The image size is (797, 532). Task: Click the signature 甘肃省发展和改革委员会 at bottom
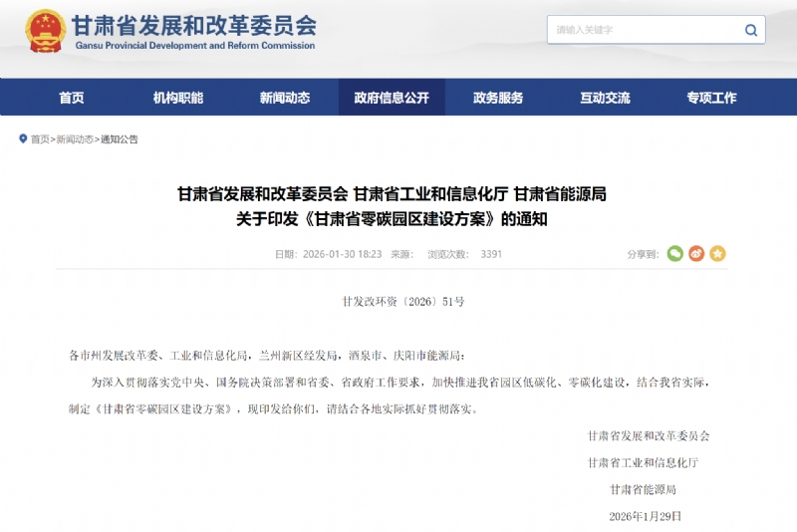649,436
